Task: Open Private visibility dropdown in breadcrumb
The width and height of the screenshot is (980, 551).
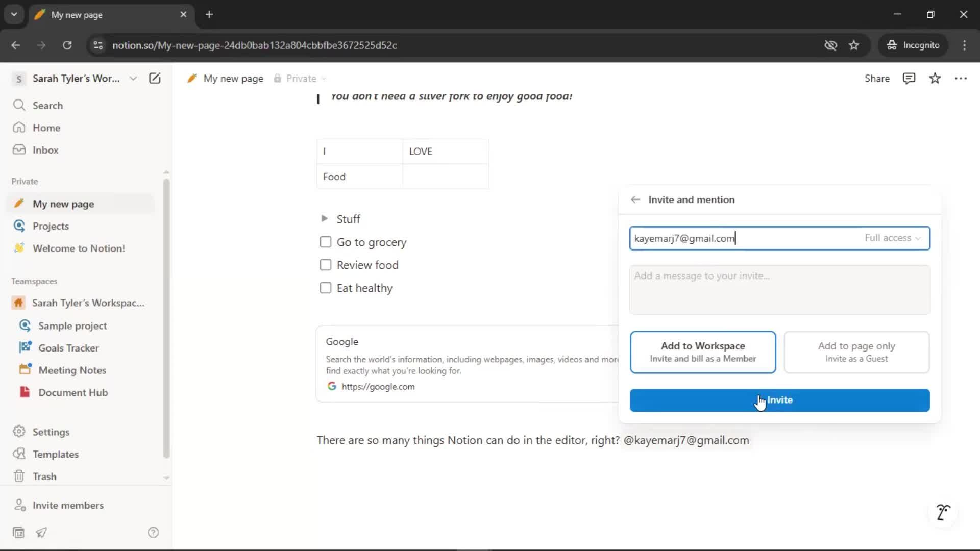Action: 300,79
